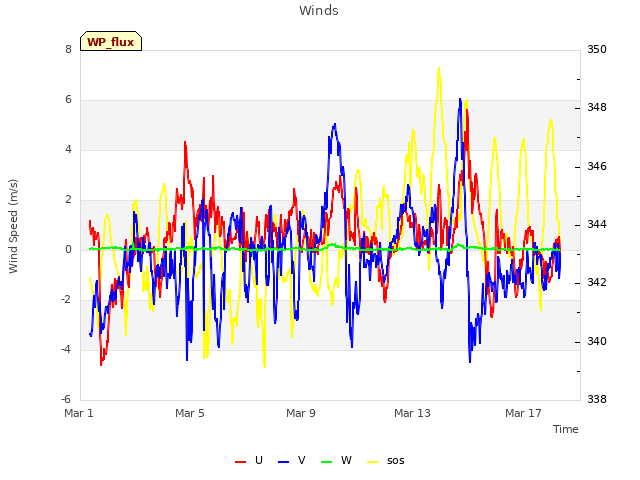Screen dimensions: 640x480
Task: Toggle the W series legend entry
Action: 336,460
